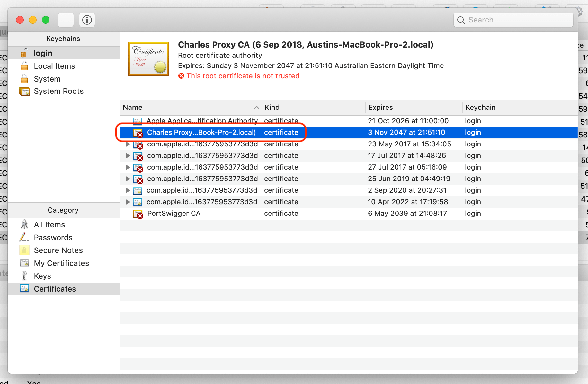Click the '2 Sep 2020 at 20:27:31' expiry cell
588x384 pixels.
tap(407, 190)
